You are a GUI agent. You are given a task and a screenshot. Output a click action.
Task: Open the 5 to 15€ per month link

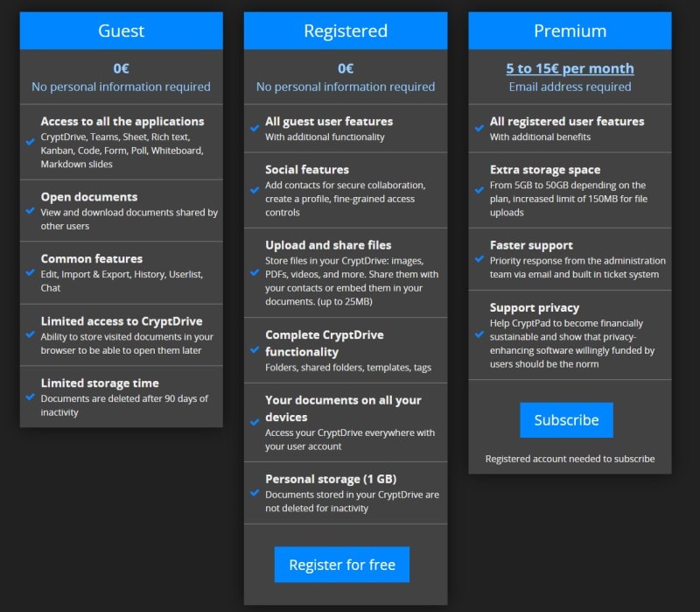pos(570,68)
